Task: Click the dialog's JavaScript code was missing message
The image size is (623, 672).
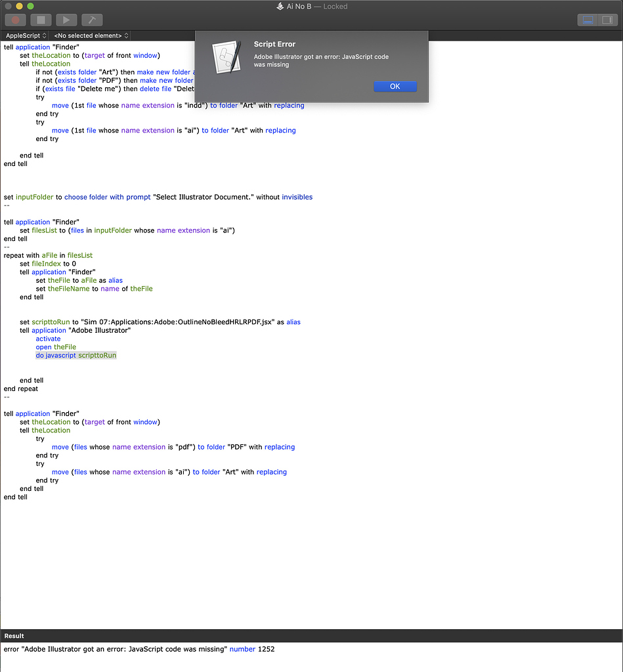Action: coord(321,60)
